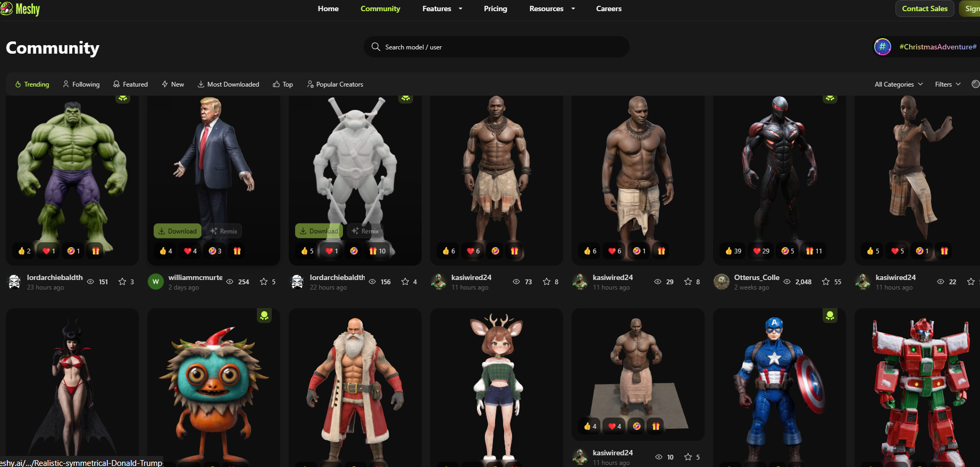Click laughing emoji on Trump model
This screenshot has height=467, width=980.
tap(215, 251)
